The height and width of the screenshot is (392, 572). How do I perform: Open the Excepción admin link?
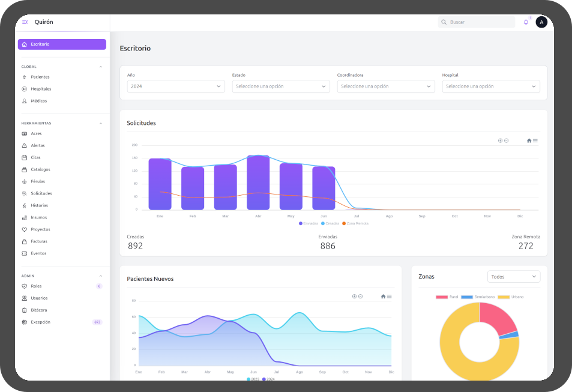click(x=40, y=322)
